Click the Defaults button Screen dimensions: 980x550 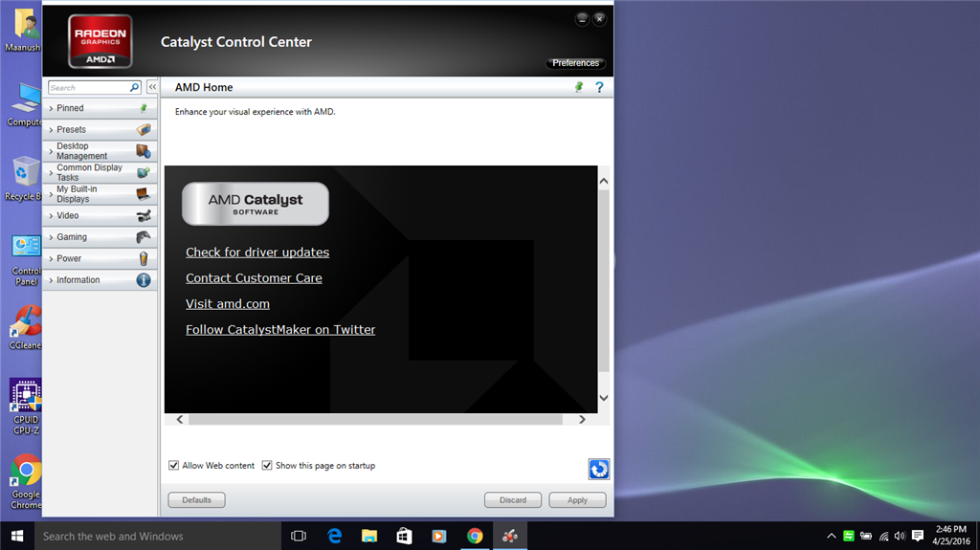(196, 500)
